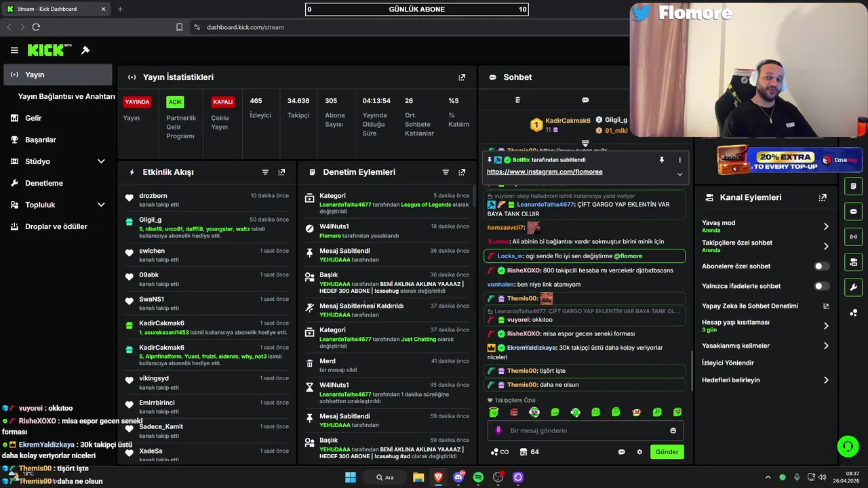Open the shop icon showing 64
This screenshot has height=488, width=868.
530,452
